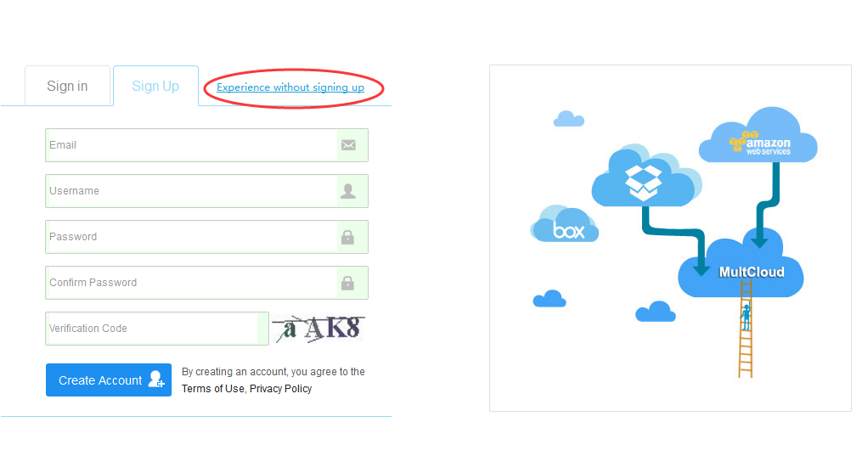Open the Terms of Use link

click(x=212, y=389)
